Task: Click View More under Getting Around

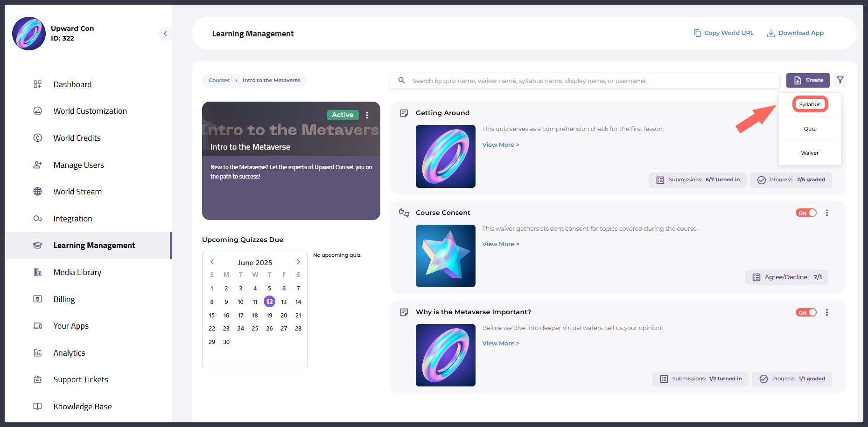Action: coord(500,145)
